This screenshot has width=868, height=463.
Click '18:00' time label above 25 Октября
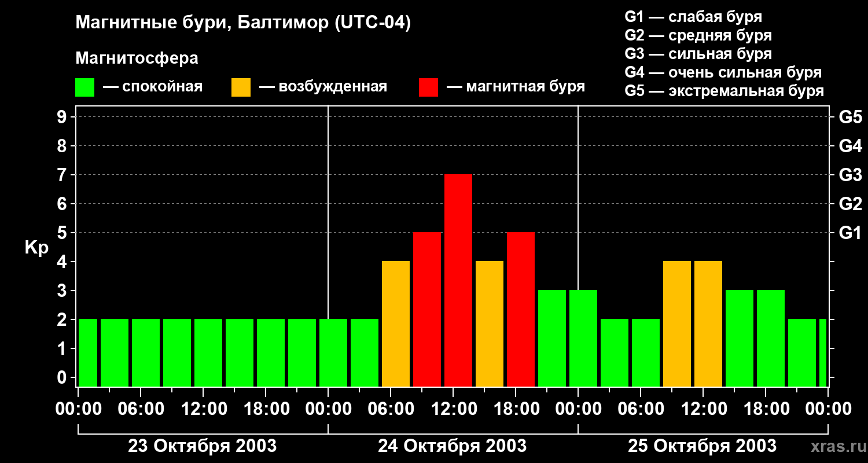(766, 409)
